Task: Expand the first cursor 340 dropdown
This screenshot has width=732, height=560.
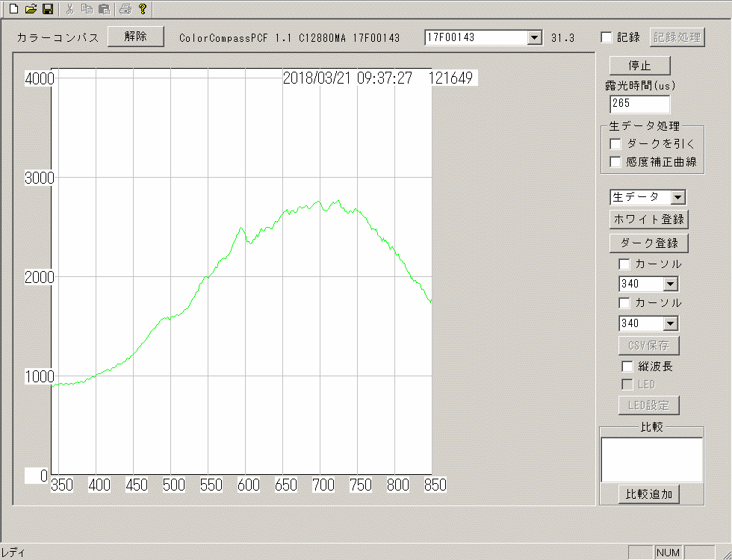Action: tap(671, 284)
